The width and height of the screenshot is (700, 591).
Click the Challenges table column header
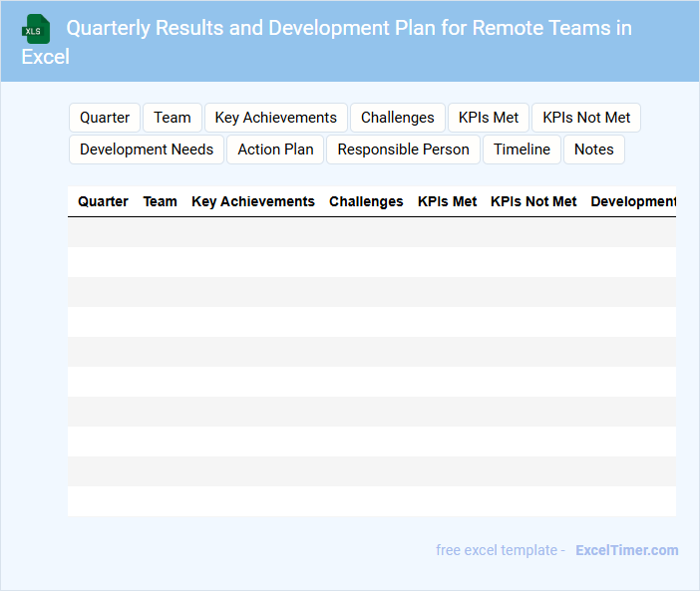click(366, 201)
